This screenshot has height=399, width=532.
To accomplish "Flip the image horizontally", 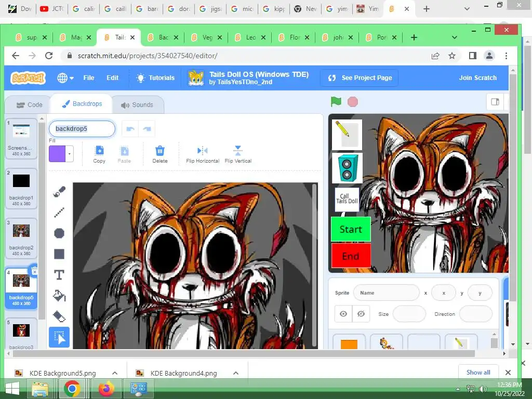I will (x=203, y=154).
